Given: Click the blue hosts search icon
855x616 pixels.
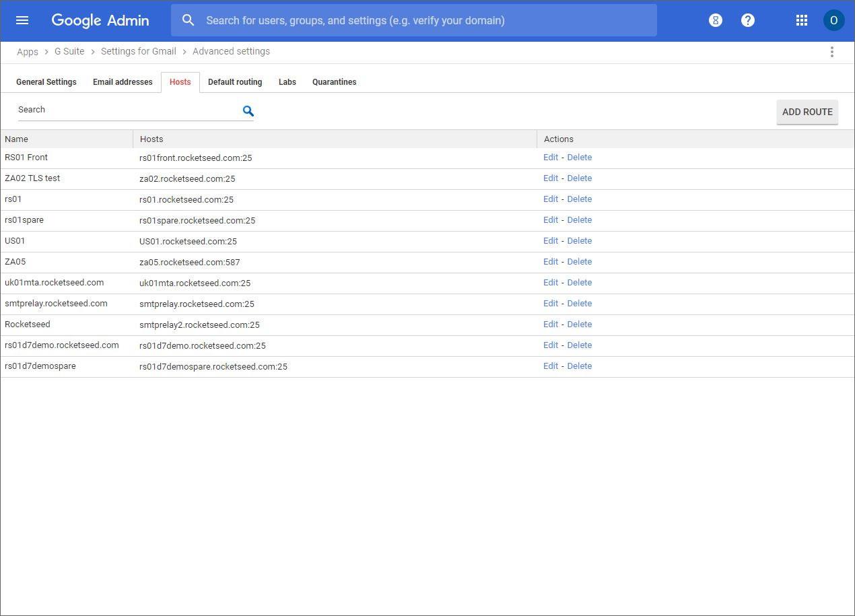Looking at the screenshot, I should (x=248, y=111).
